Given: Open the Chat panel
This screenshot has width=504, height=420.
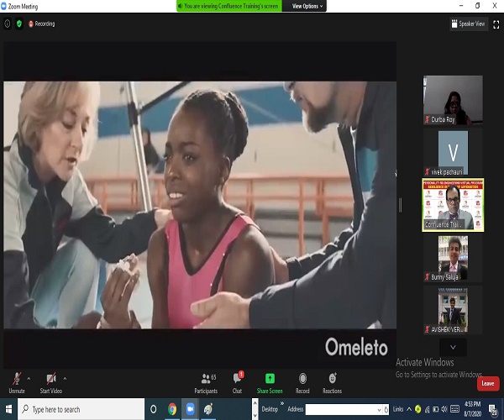Looking at the screenshot, I should coord(238,383).
